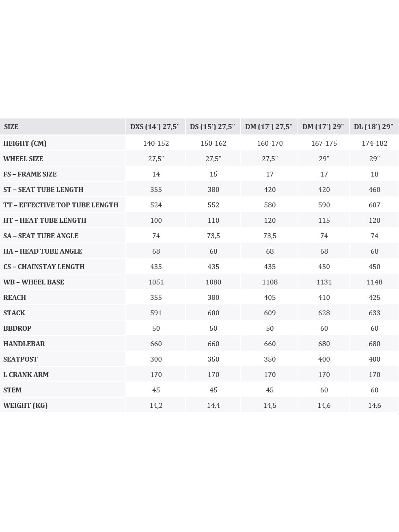The height and width of the screenshot is (532, 399).
Task: Select the WEIGHT (KG) row label
Action: click(x=26, y=405)
